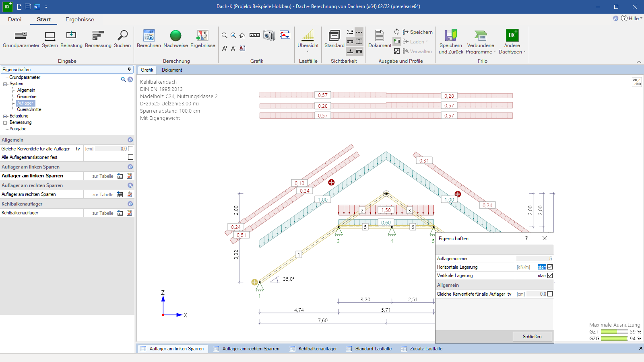Image resolution: width=644 pixels, height=362 pixels.
Task: Collapse the Auflager am rechten Sparren section
Action: [130, 185]
